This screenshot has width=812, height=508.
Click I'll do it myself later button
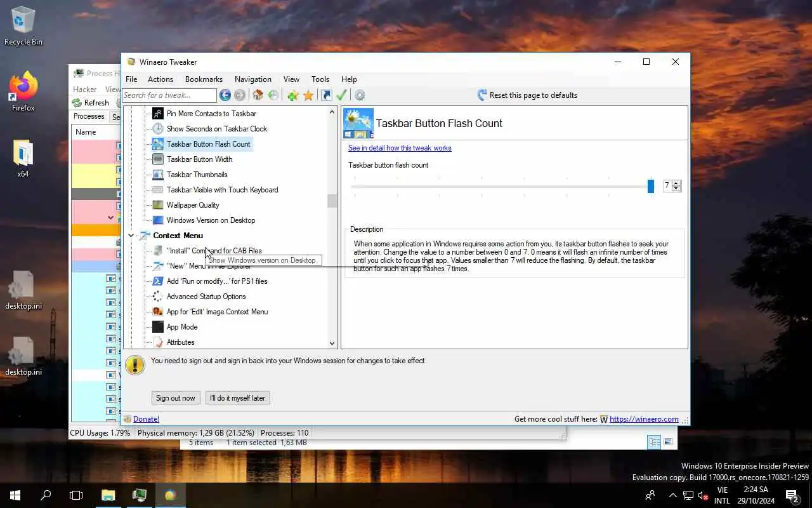pyautogui.click(x=238, y=398)
